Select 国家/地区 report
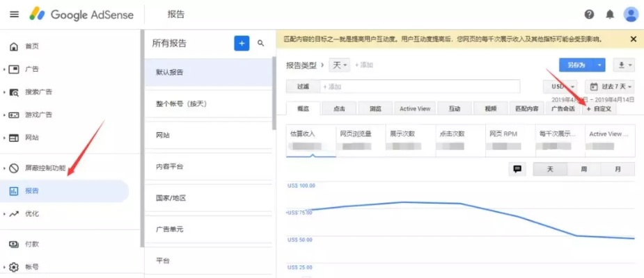This screenshot has height=278, width=644. (208, 198)
